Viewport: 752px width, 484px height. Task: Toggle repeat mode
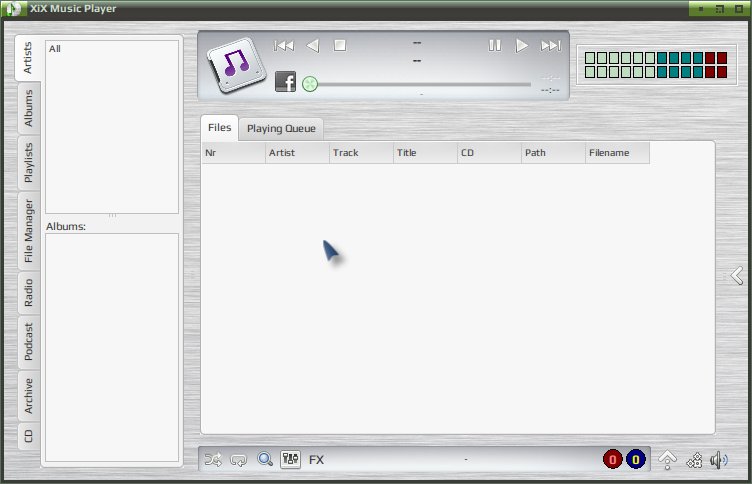(238, 460)
